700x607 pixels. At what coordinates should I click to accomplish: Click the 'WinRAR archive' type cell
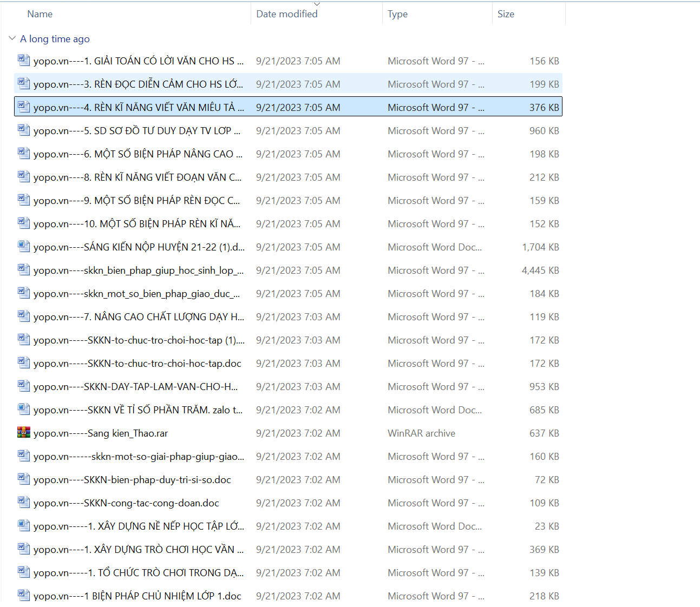[421, 433]
